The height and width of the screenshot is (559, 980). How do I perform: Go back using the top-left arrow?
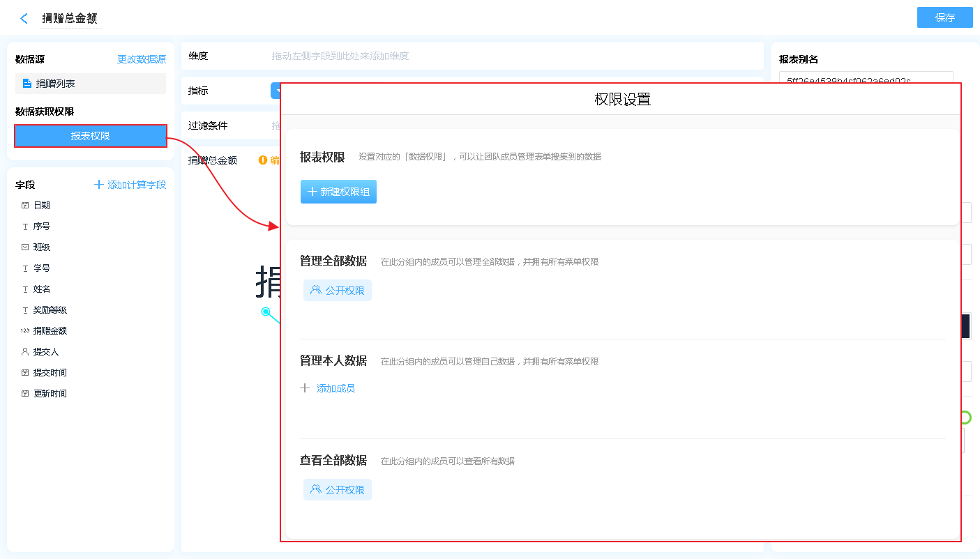point(24,19)
